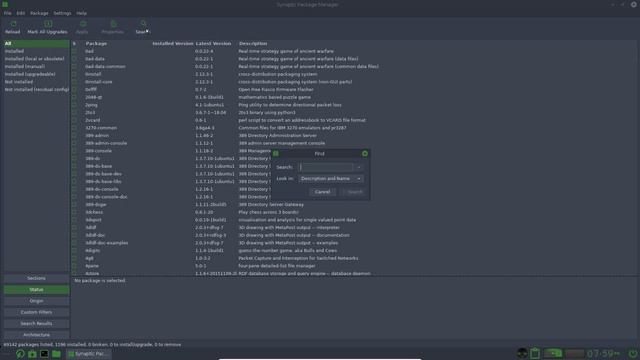This screenshot has height=360, width=640.
Task: Open the Edit menu
Action: tap(20, 13)
